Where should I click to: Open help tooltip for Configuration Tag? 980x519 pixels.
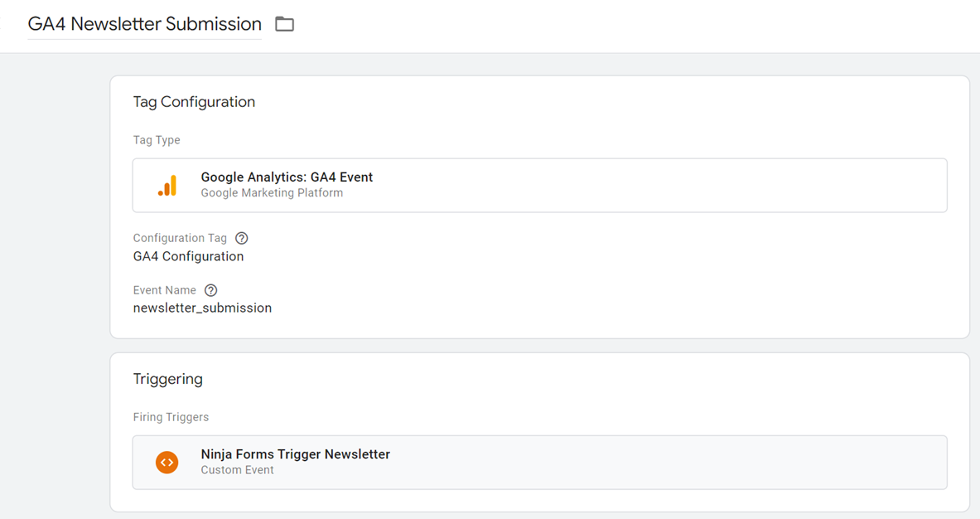pos(241,238)
